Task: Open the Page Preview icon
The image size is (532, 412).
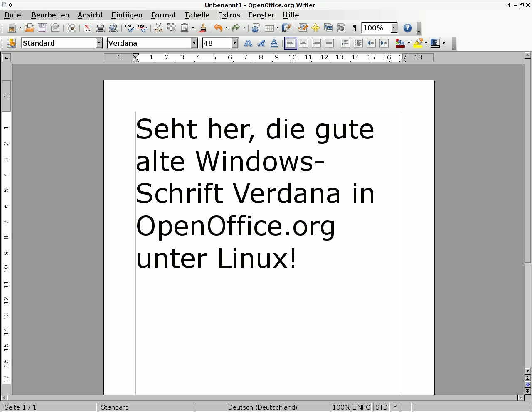Action: tap(113, 28)
